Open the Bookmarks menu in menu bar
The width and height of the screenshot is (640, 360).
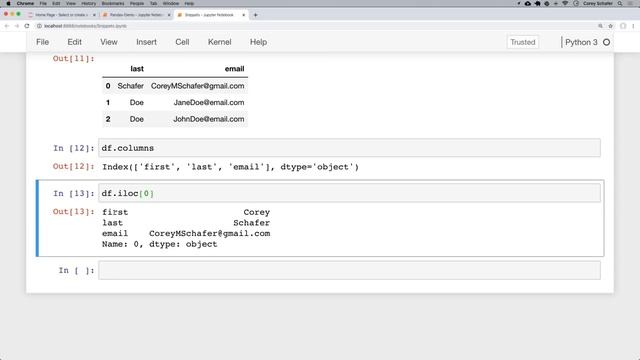point(113,3)
